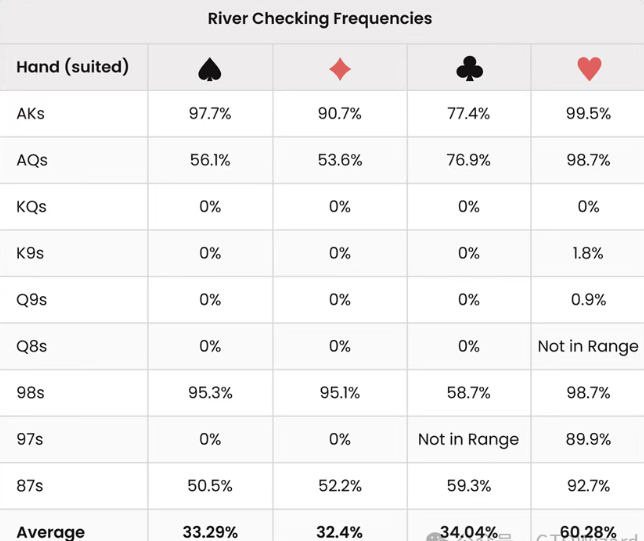The width and height of the screenshot is (644, 541).
Task: Click the AKs spade cell 97.7%
Action: point(210,114)
